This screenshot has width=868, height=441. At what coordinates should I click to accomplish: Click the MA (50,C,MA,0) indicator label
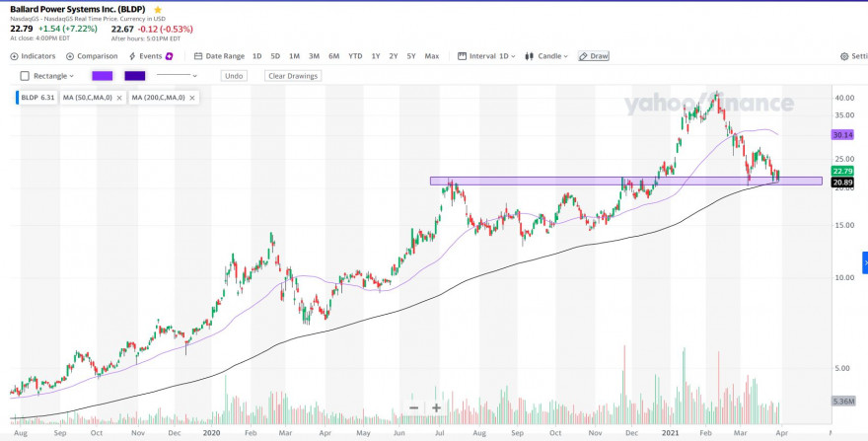pyautogui.click(x=88, y=98)
